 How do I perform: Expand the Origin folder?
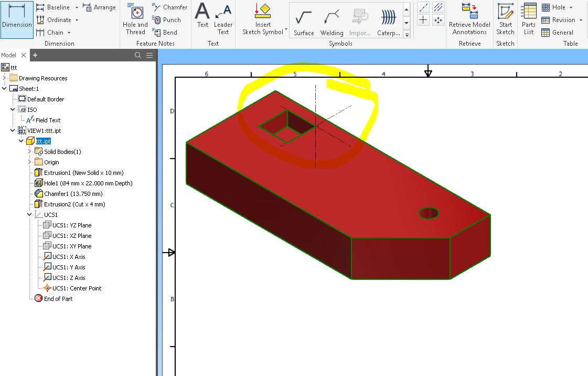(x=29, y=162)
